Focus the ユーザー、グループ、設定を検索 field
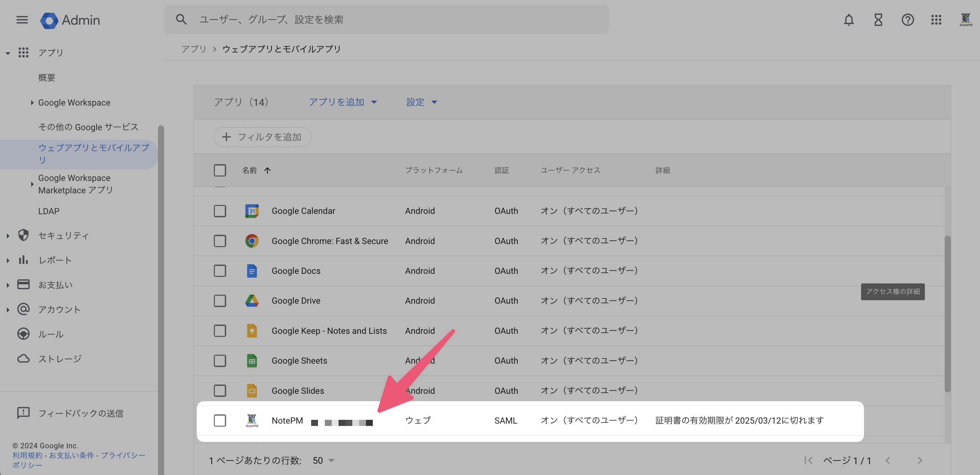The height and width of the screenshot is (475, 980). 386,20
